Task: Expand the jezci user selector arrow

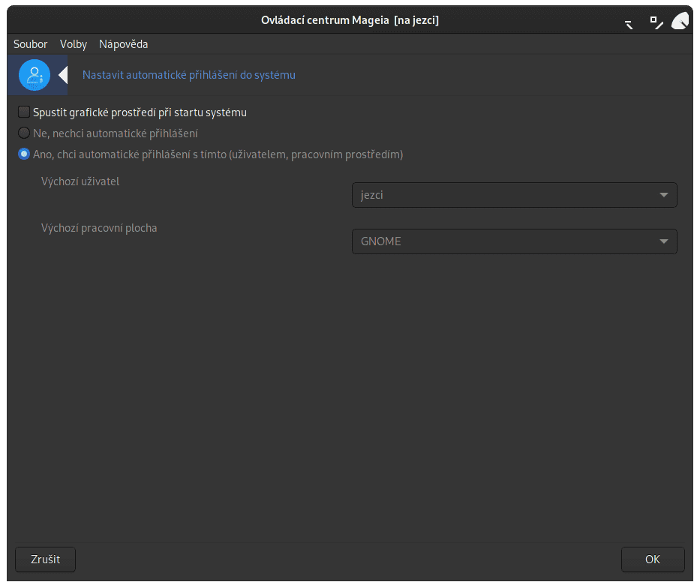Action: click(x=663, y=194)
